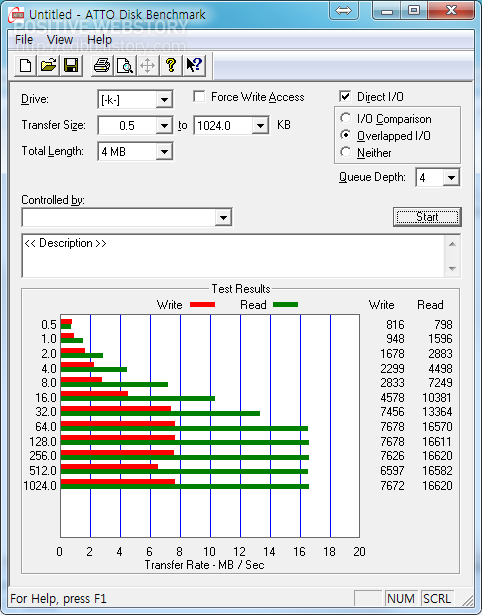
Task: Click the four-arrow move toolbar icon
Action: 147,66
